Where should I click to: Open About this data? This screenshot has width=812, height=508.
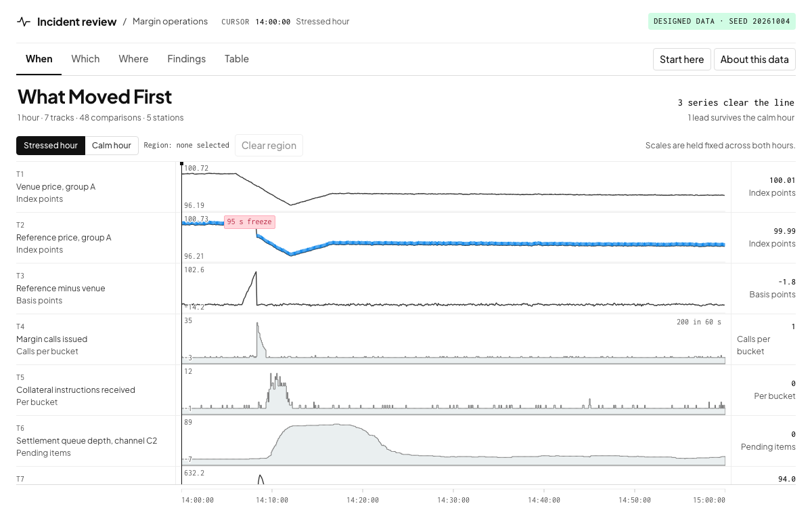click(754, 60)
